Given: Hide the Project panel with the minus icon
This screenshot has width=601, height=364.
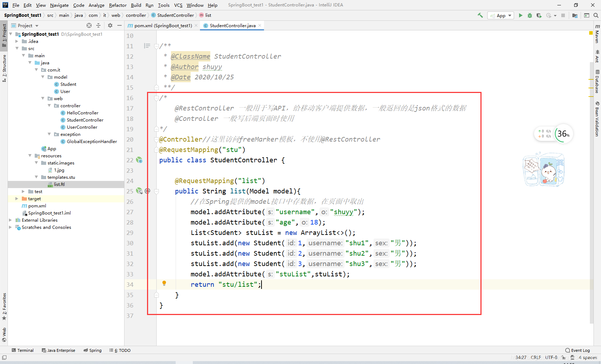Looking at the screenshot, I should 119,25.
